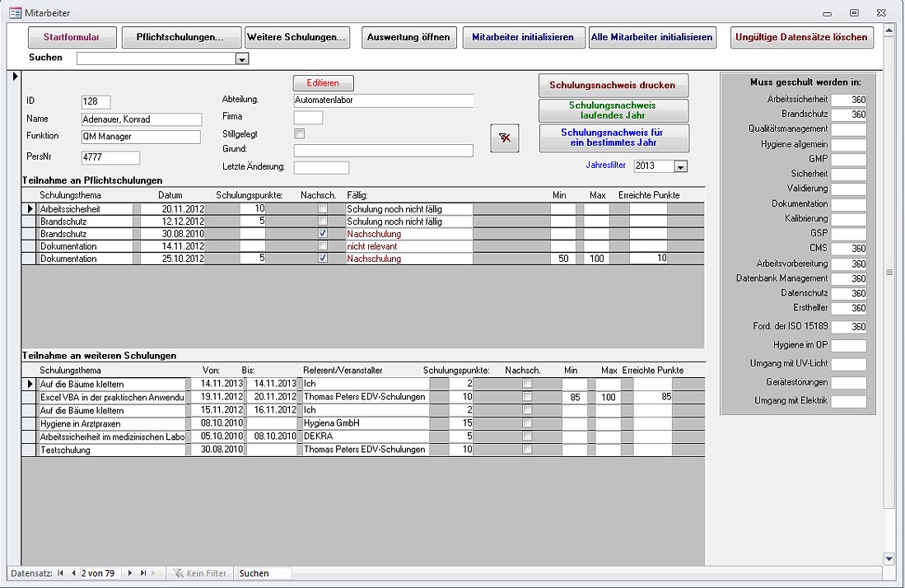Create a new blank record

tap(156, 573)
